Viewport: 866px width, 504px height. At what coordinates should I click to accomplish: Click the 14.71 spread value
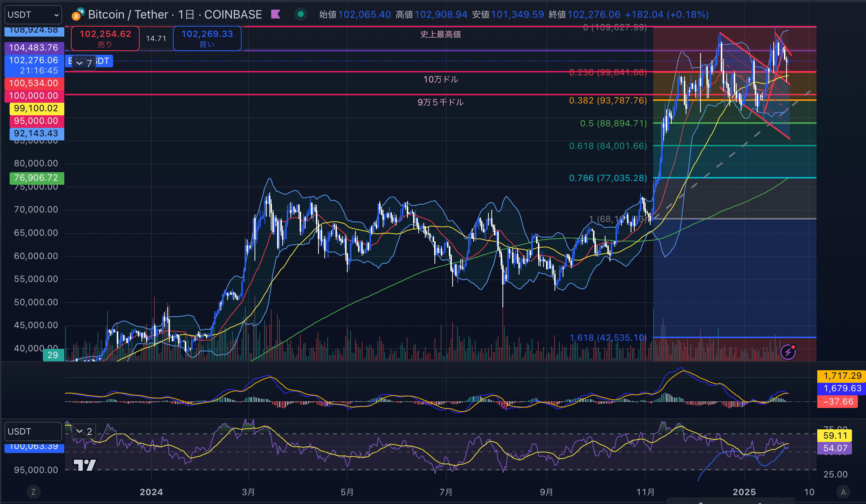[156, 38]
